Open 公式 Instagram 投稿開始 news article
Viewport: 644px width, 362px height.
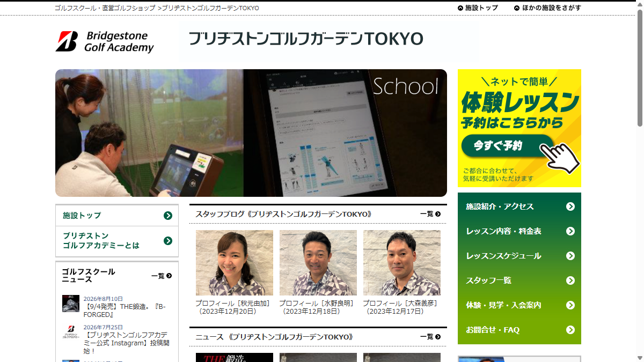point(127,343)
